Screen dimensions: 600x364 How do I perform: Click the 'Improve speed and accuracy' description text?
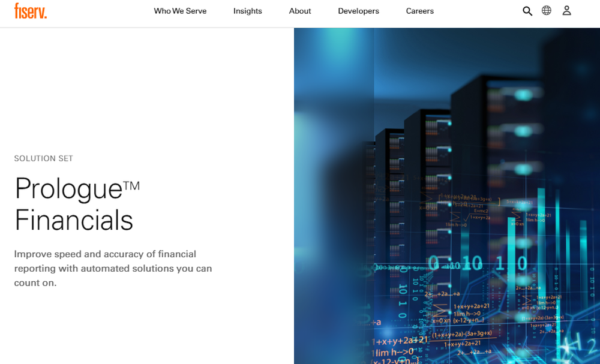click(113, 269)
